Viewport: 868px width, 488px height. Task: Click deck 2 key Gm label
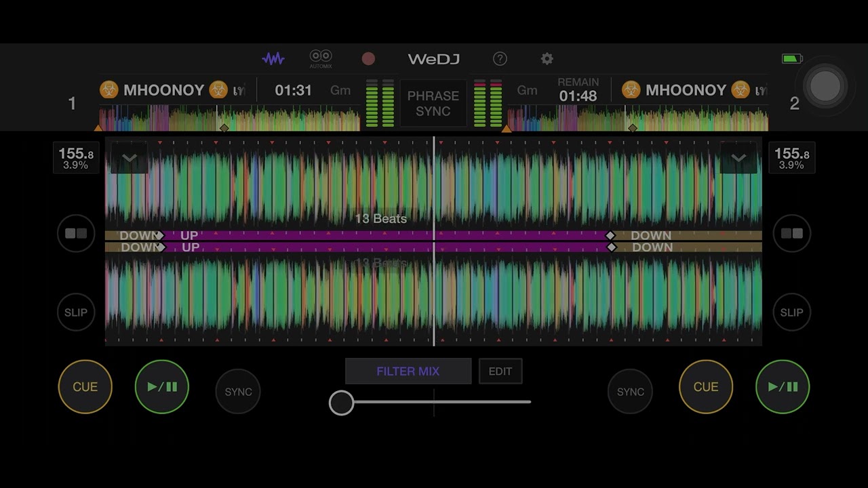pyautogui.click(x=527, y=90)
